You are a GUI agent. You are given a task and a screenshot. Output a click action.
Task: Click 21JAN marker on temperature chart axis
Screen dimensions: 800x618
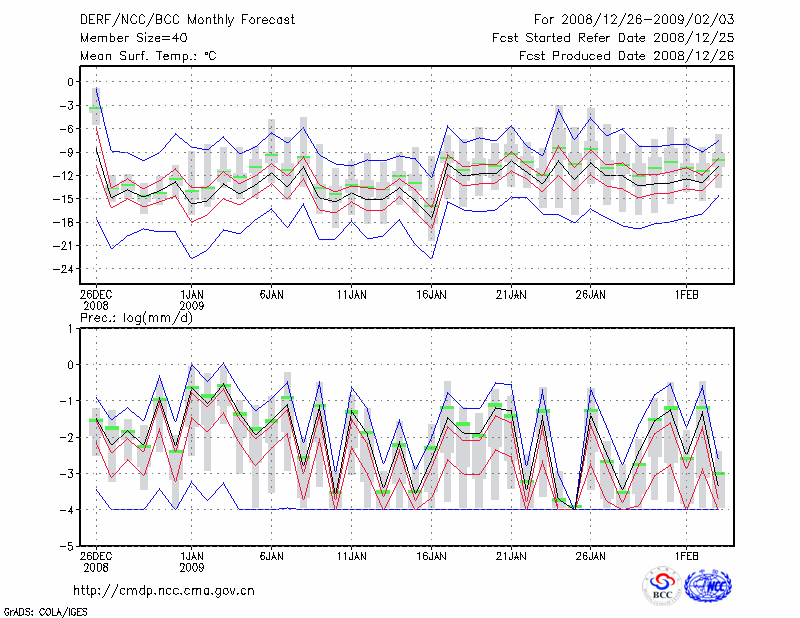511,295
